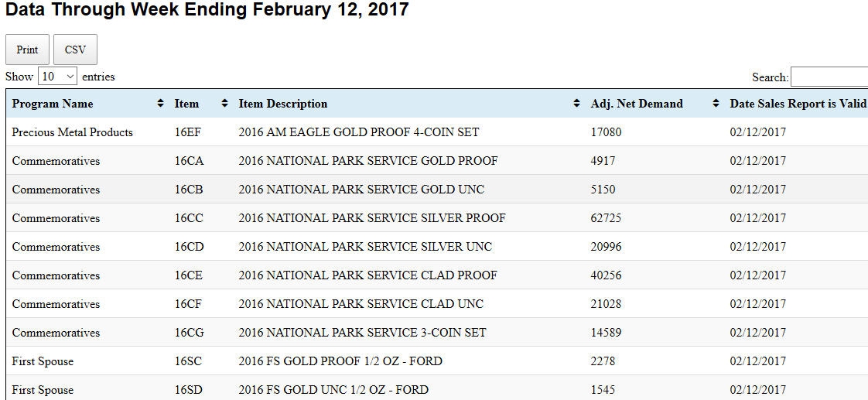Select the 16SC FS Gold Proof Ford row
This screenshot has height=400, width=868.
pos(437,361)
